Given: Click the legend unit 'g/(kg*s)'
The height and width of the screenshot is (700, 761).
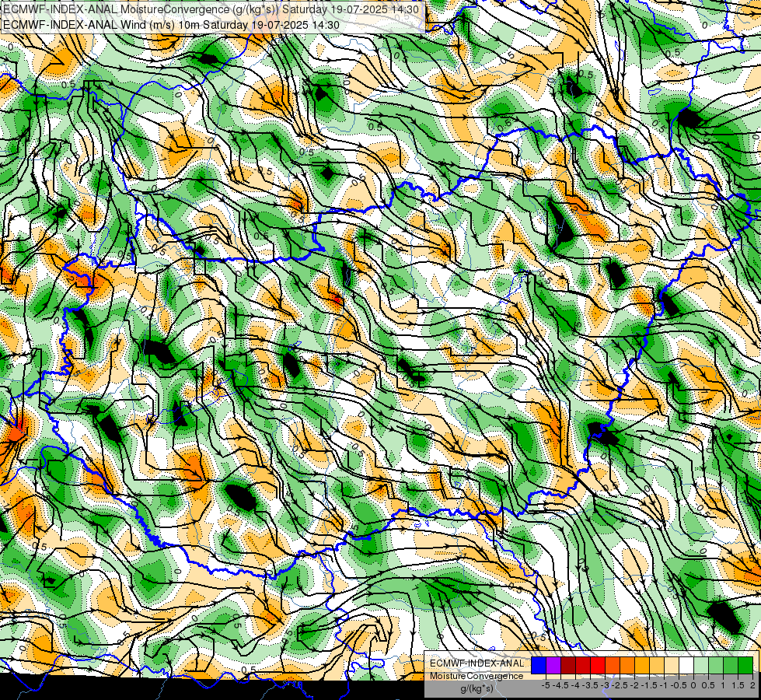Looking at the screenshot, I should [x=477, y=688].
